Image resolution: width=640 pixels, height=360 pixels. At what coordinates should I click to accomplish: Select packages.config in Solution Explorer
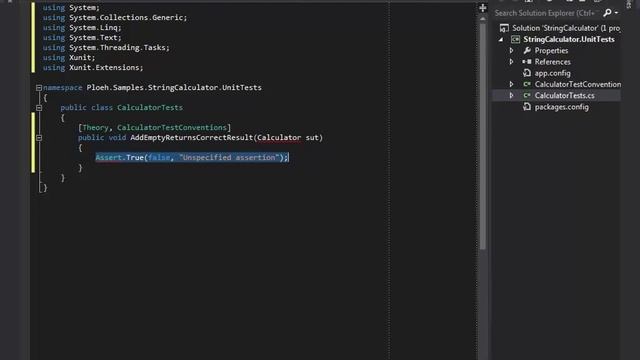[x=562, y=107]
